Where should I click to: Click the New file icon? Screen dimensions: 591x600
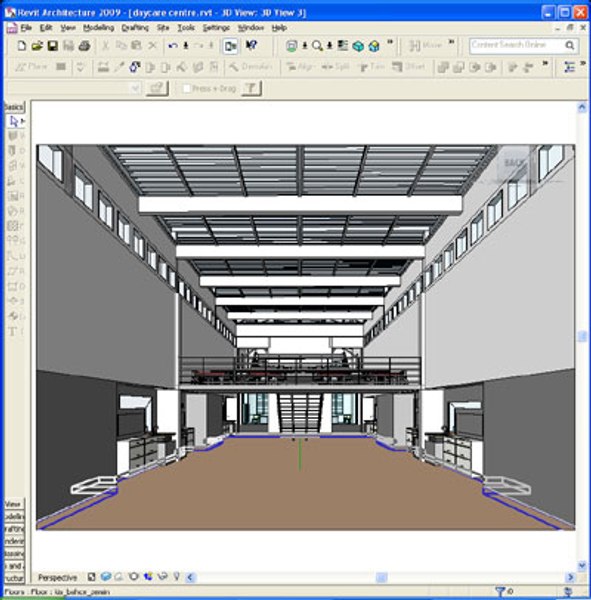coord(21,46)
